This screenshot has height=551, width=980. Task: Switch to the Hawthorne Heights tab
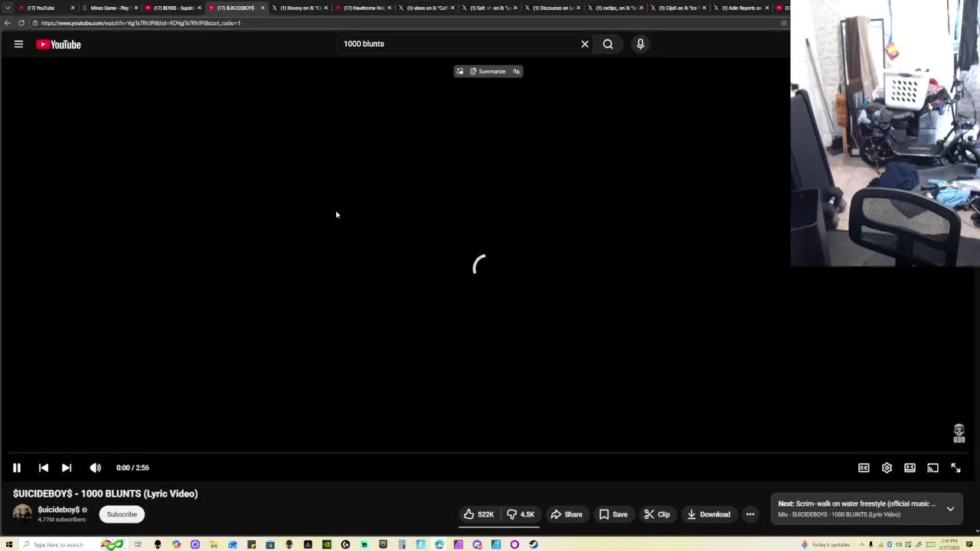point(364,8)
